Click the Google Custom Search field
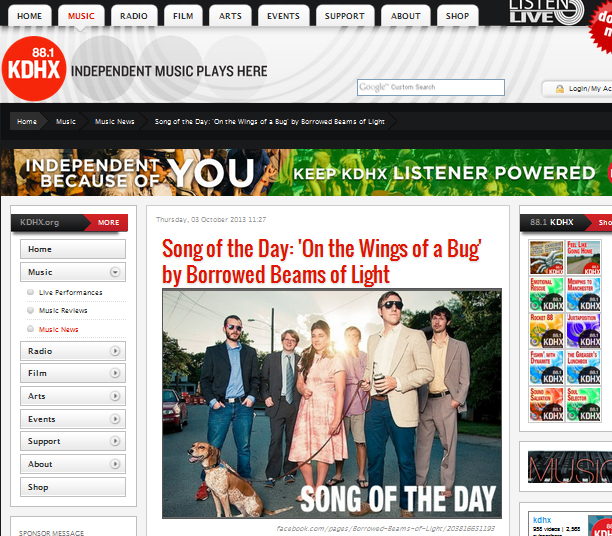Image resolution: width=612 pixels, height=536 pixels. 431,87
